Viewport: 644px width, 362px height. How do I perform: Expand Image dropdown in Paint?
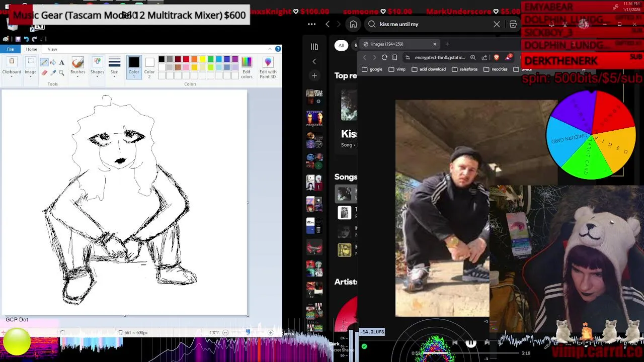coord(31,67)
